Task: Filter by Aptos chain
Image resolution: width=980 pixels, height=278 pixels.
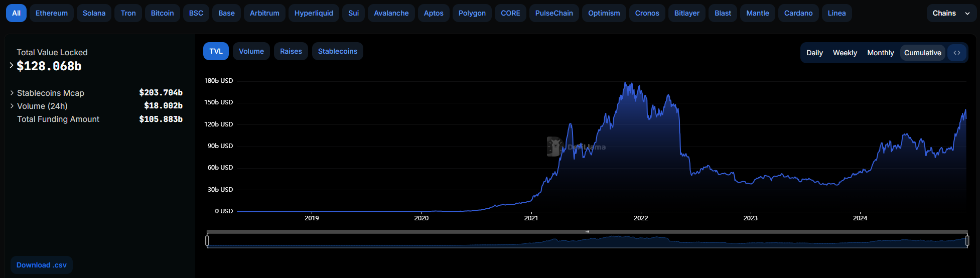Action: click(x=434, y=13)
